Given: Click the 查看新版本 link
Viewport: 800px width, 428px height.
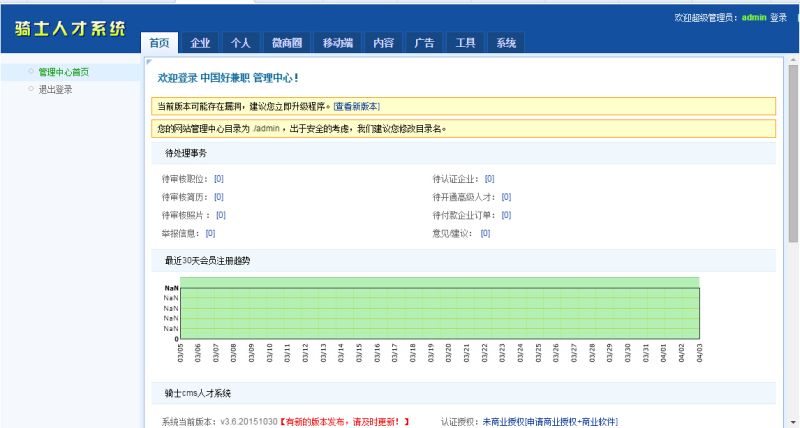Looking at the screenshot, I should 356,106.
